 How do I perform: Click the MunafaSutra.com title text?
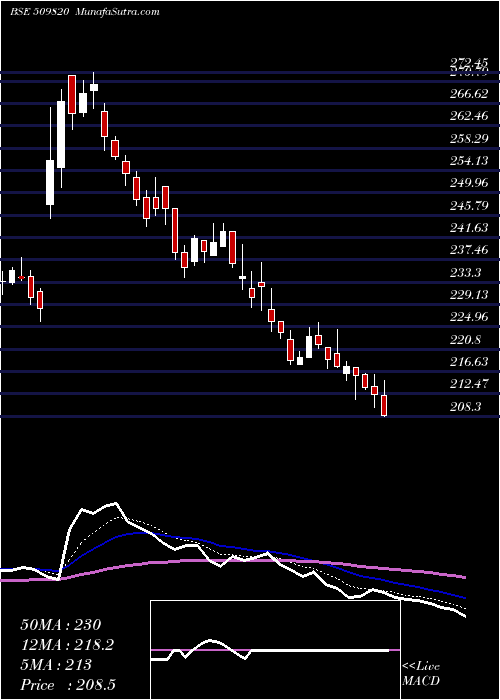115,12
